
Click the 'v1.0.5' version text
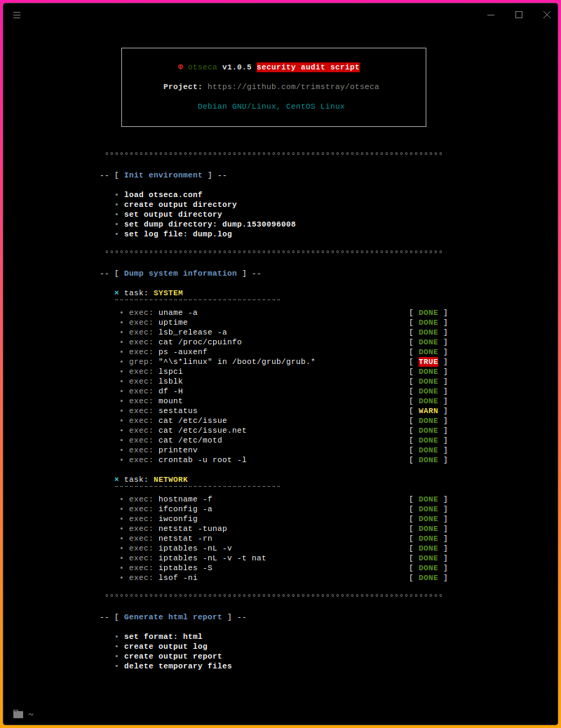[x=237, y=67]
